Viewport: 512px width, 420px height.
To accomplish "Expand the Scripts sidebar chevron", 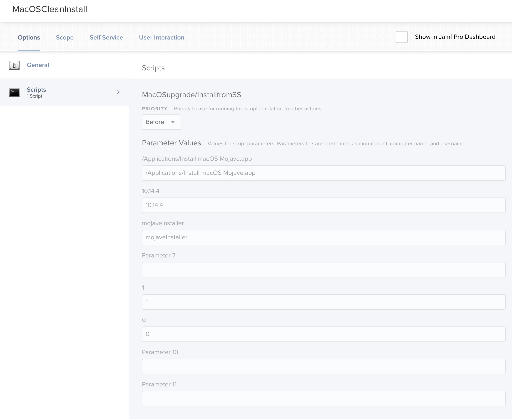I will point(118,92).
